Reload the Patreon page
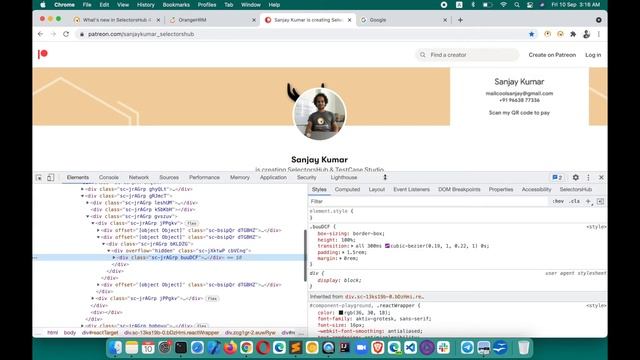The image size is (640, 360). [66, 34]
